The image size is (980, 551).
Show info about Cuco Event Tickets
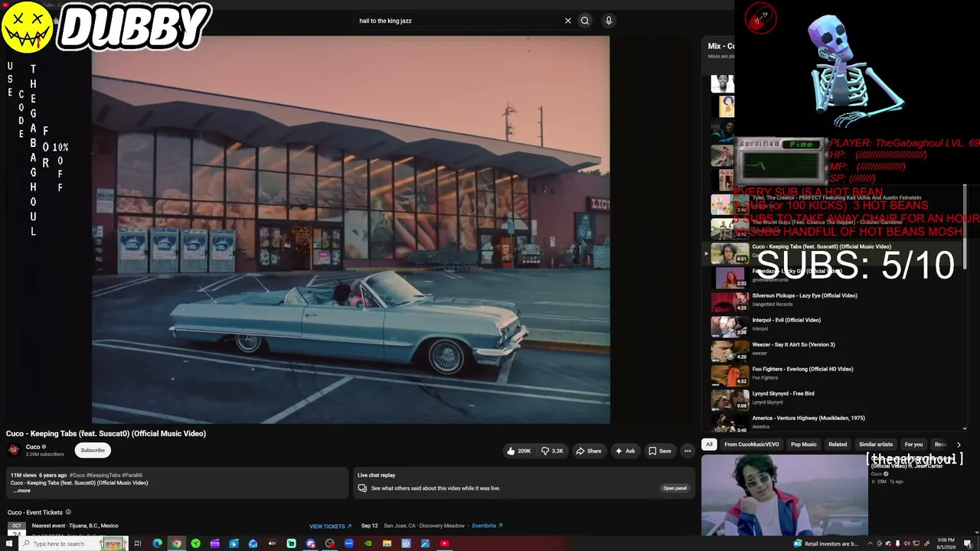[68, 512]
